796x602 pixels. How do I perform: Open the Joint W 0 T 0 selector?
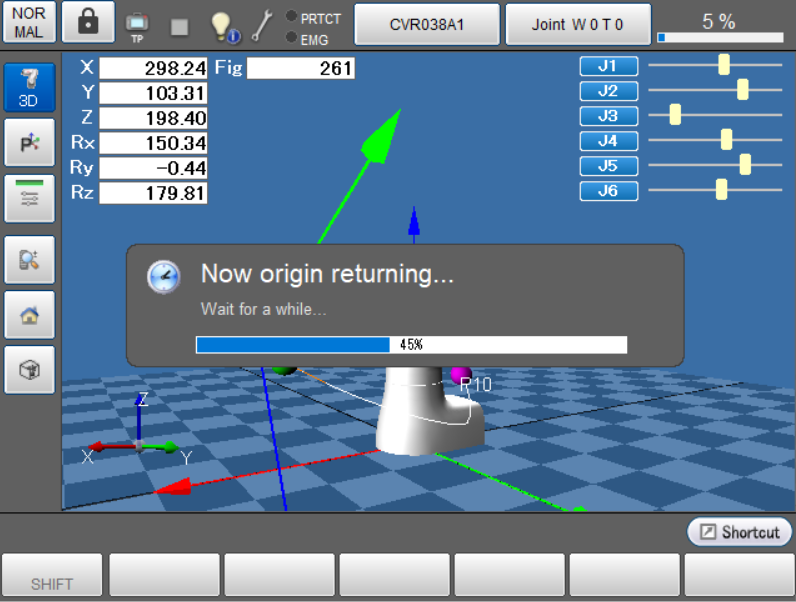click(578, 24)
